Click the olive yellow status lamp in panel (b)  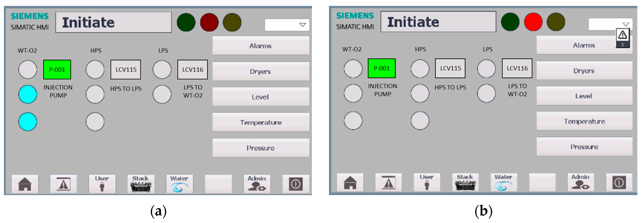pos(556,22)
